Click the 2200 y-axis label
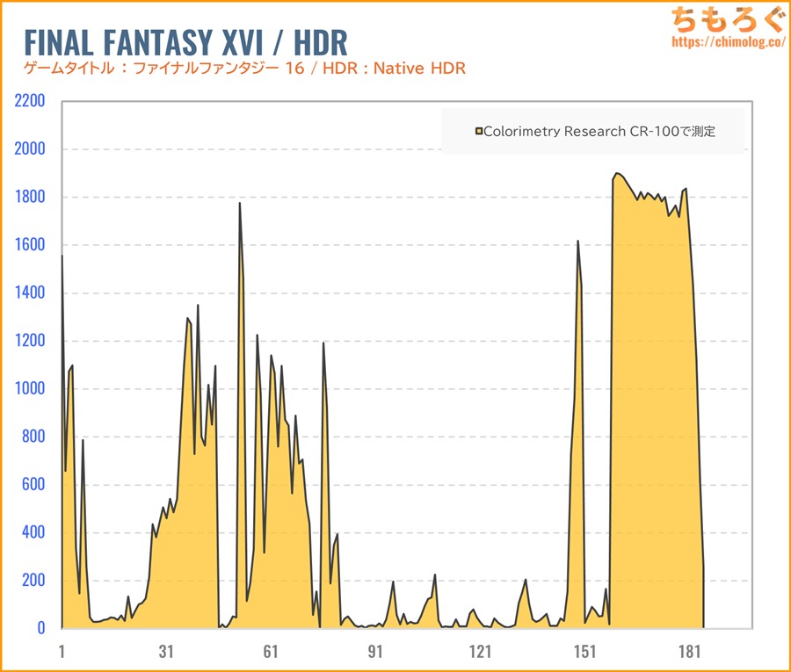The width and height of the screenshot is (791, 672). point(29,101)
